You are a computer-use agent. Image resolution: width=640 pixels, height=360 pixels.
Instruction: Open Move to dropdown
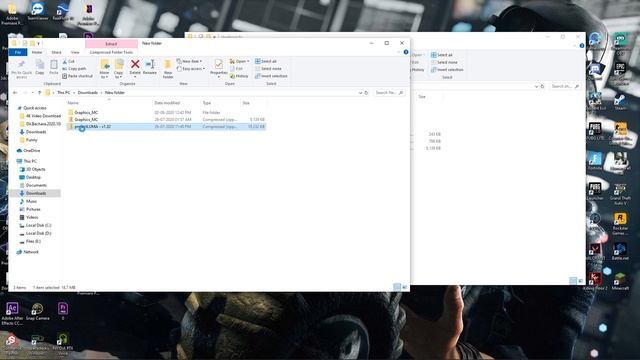[x=104, y=69]
